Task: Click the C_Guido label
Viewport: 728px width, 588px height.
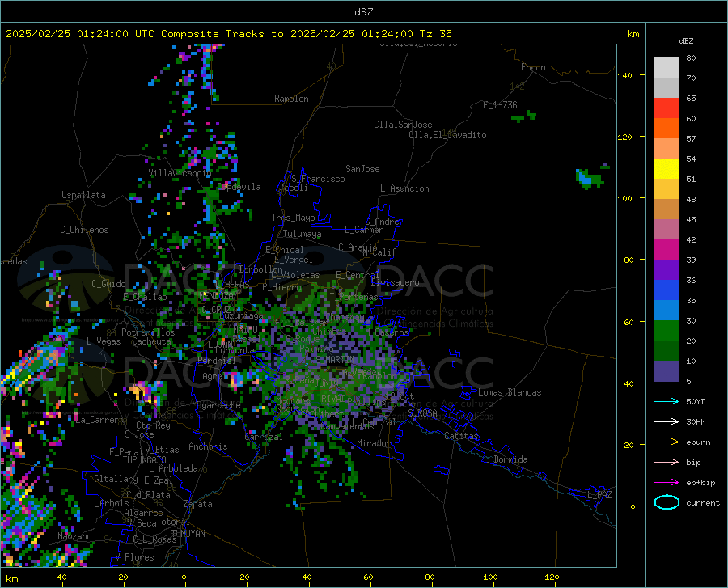Action: coord(108,284)
